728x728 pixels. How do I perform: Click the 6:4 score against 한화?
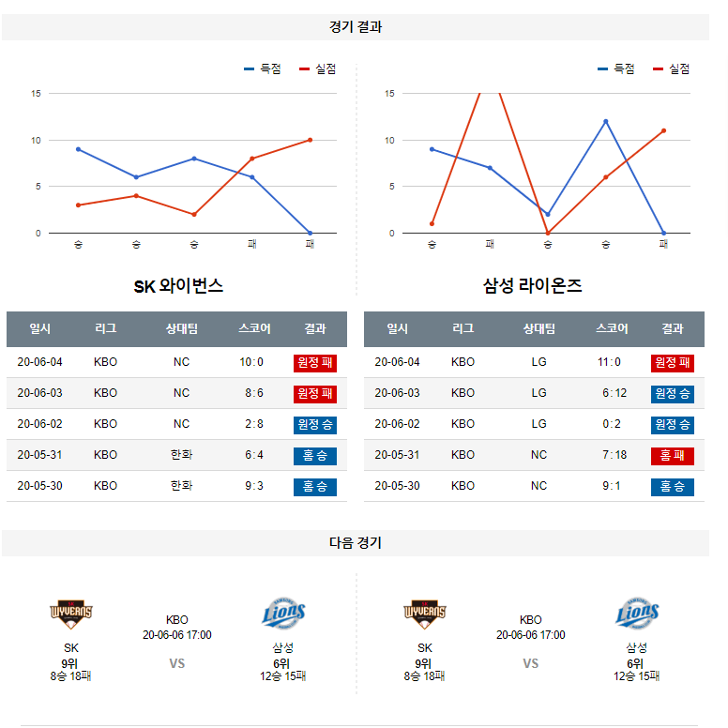(x=254, y=455)
